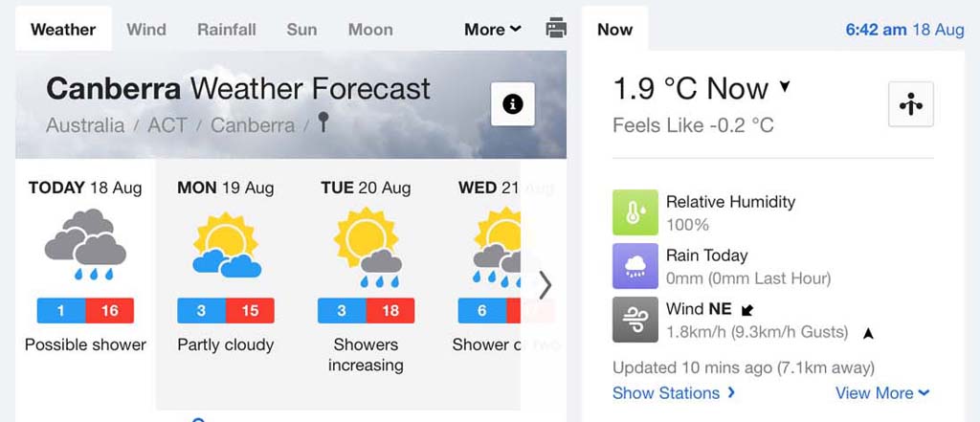Open the info button in forecast header
The image size is (980, 422).
click(513, 104)
